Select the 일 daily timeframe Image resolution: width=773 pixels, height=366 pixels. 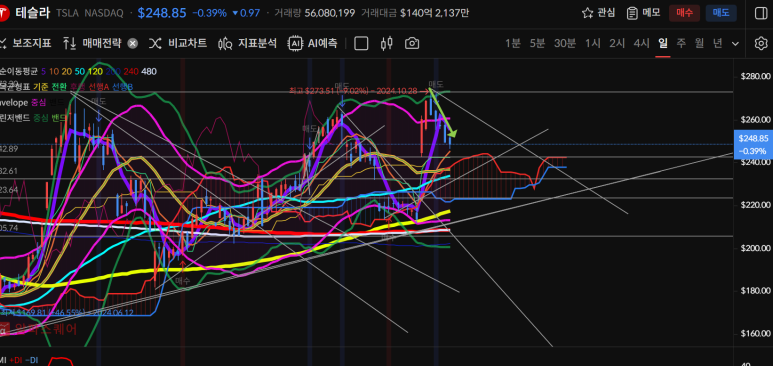663,43
